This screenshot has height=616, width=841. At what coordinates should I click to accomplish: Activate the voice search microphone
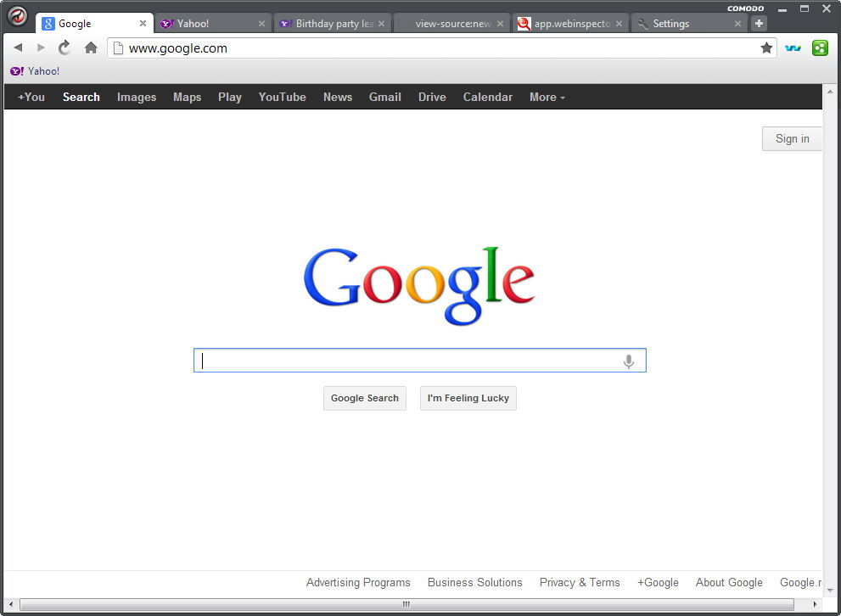point(629,360)
